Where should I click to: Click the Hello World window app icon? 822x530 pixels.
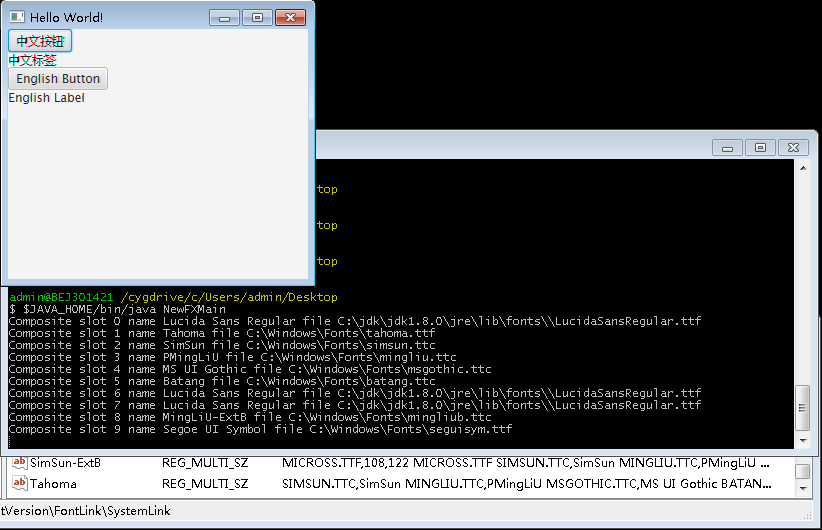17,17
